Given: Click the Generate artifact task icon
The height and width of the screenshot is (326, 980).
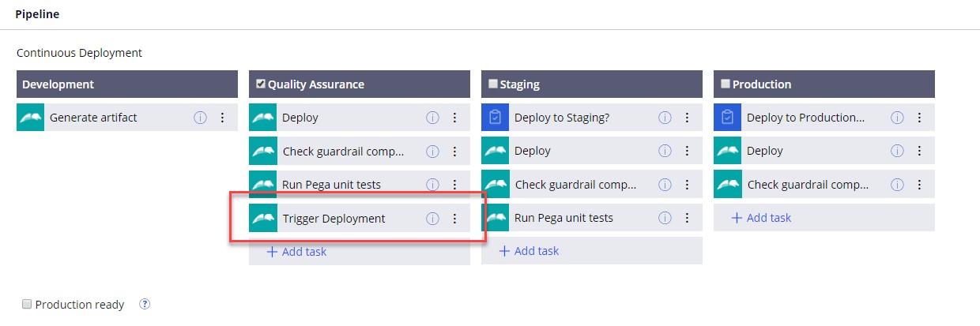Looking at the screenshot, I should point(30,118).
